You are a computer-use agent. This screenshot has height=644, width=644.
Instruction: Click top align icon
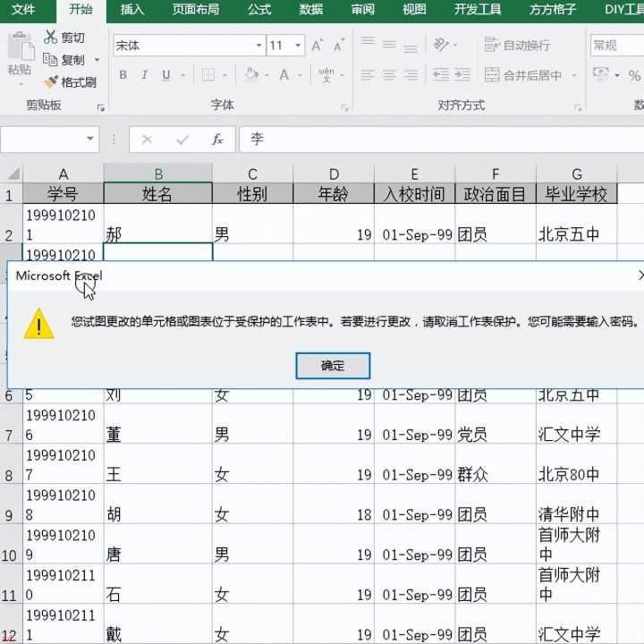tap(368, 41)
